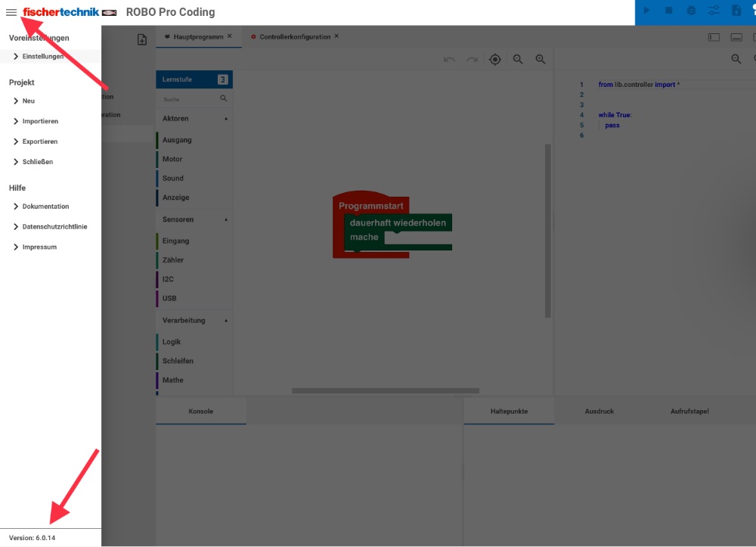Open controller settings via the sliders icon

pos(713,11)
